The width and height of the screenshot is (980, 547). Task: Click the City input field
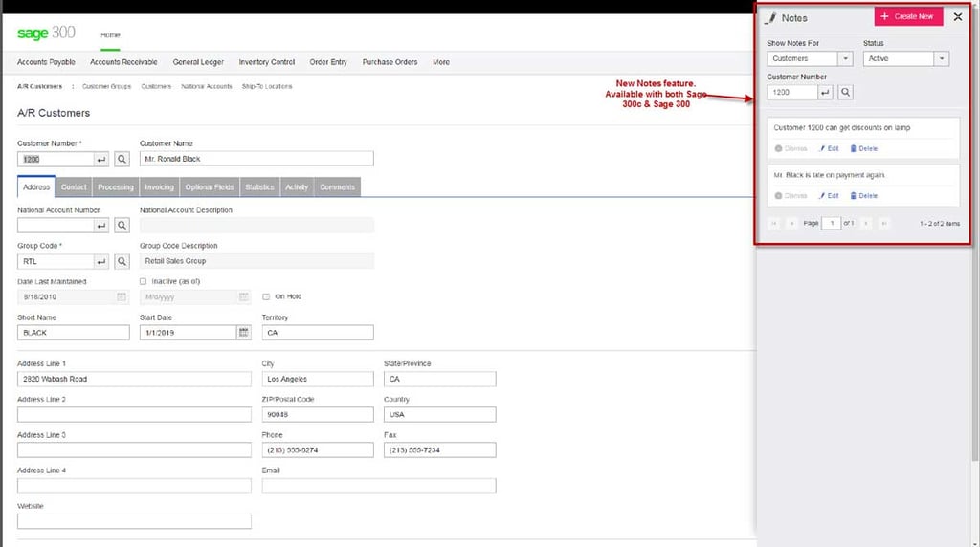[318, 379]
